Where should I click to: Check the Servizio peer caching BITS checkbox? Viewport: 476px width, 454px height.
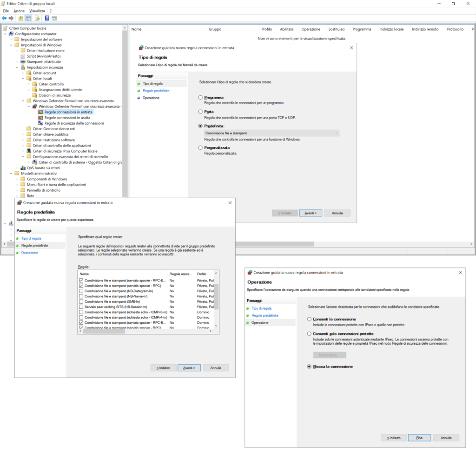(x=81, y=307)
